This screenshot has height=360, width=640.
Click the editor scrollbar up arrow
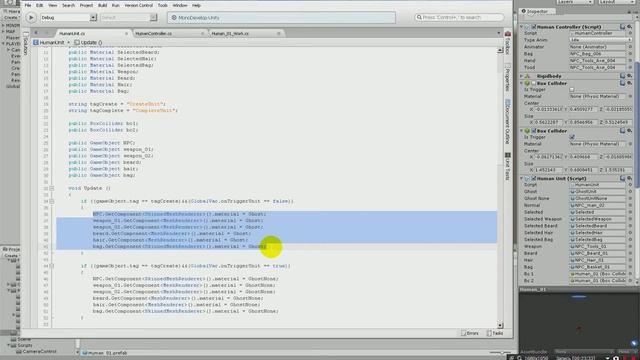click(500, 50)
